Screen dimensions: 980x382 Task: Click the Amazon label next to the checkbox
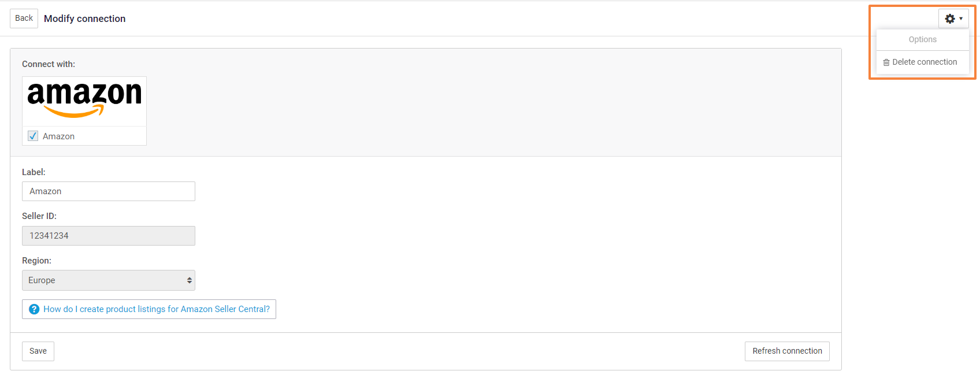[x=58, y=136]
